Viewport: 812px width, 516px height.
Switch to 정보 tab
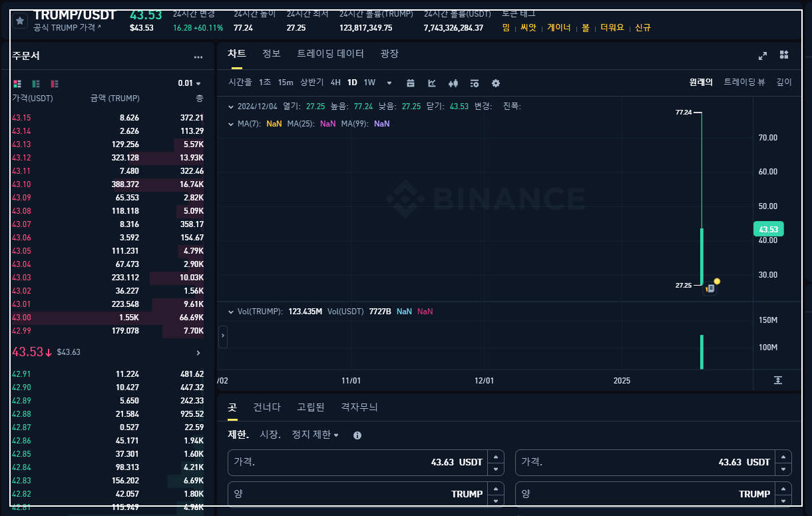272,54
